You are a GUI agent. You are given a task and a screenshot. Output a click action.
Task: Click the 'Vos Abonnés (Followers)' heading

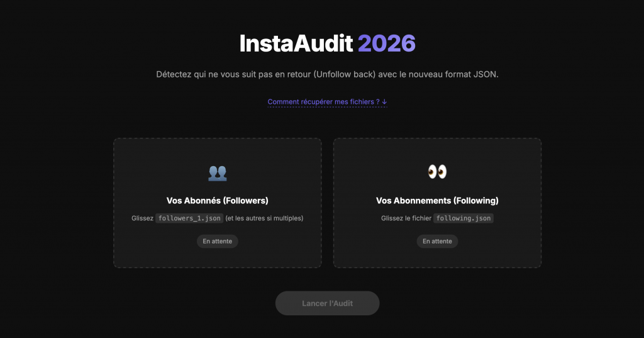pos(218,201)
